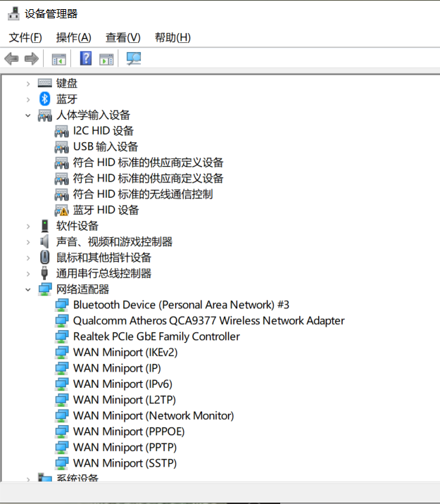The height and width of the screenshot is (504, 440).
Task: Select WAN Miniport (IKEv2)
Action: [125, 352]
